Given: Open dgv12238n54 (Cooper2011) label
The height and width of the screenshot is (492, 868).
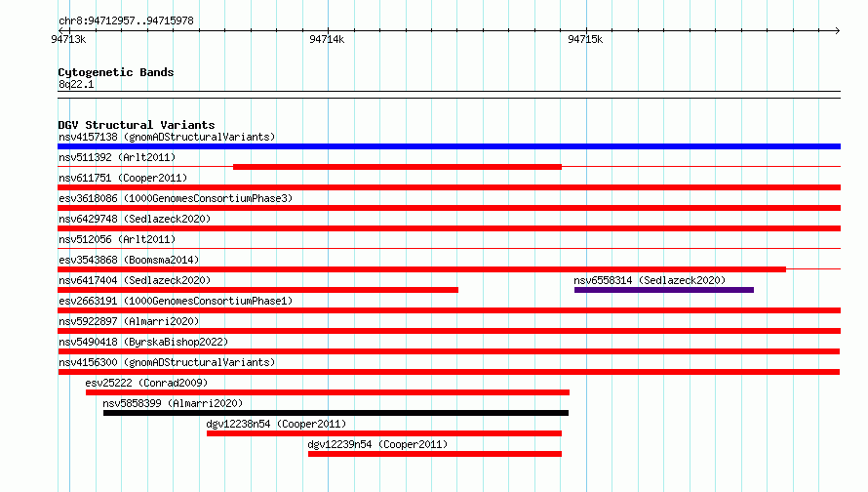Looking at the screenshot, I should 276,424.
